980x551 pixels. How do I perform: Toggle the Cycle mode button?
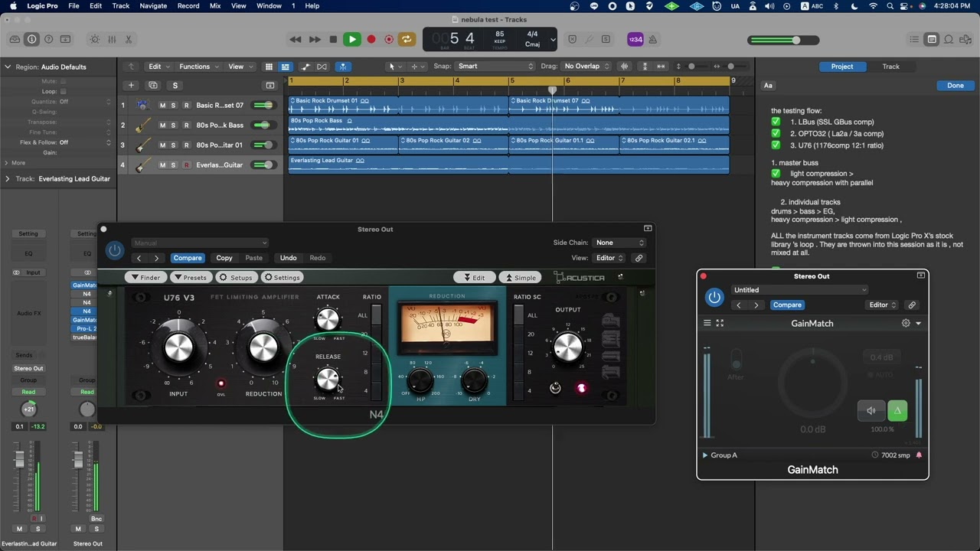(x=407, y=39)
